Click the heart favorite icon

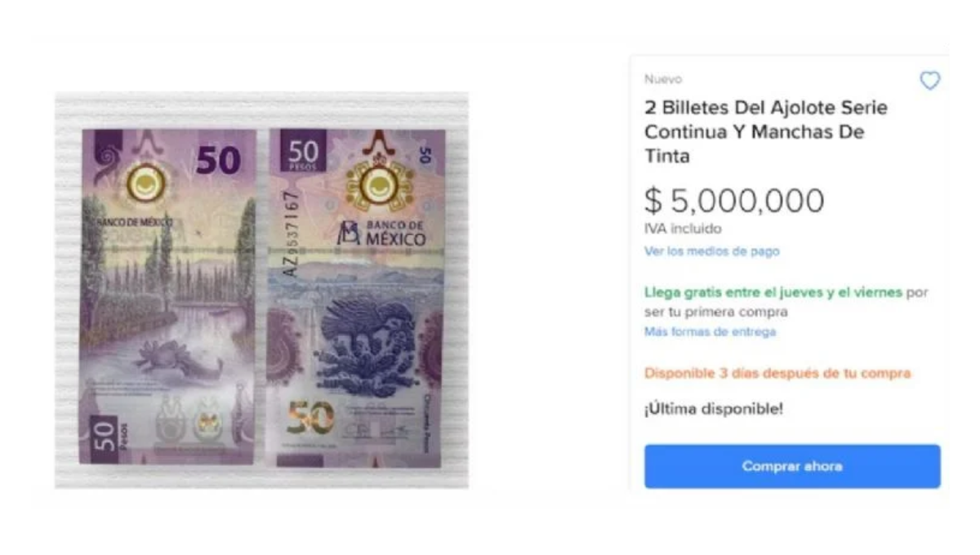point(929,80)
